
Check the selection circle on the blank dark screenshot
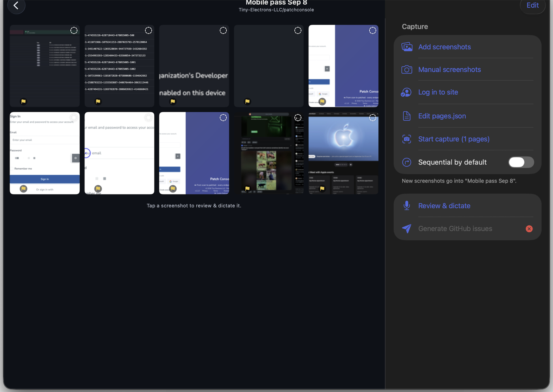click(x=298, y=30)
